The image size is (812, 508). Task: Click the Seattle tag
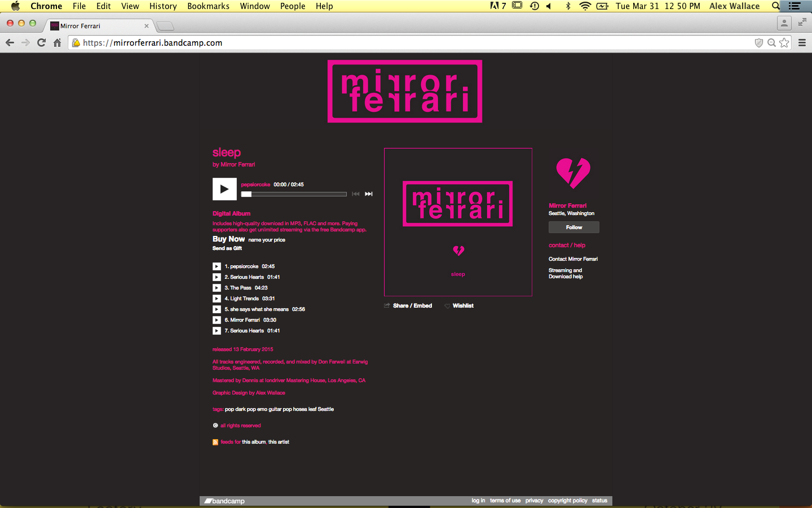click(326, 409)
